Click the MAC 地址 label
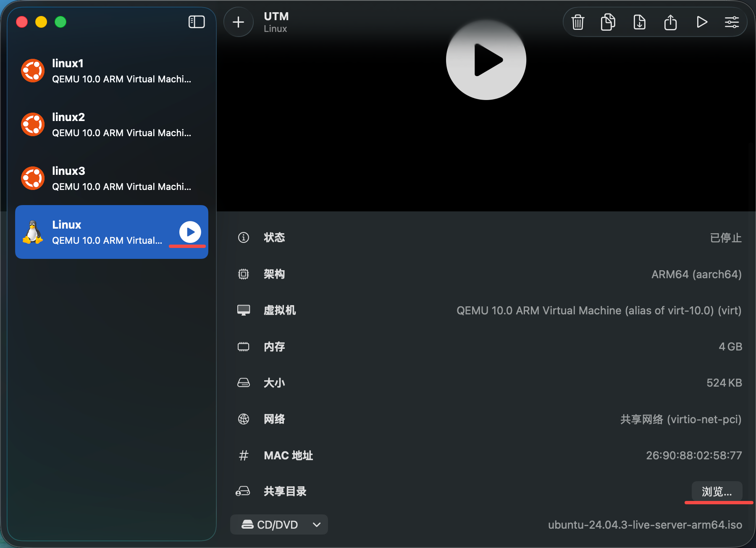 [x=289, y=456]
